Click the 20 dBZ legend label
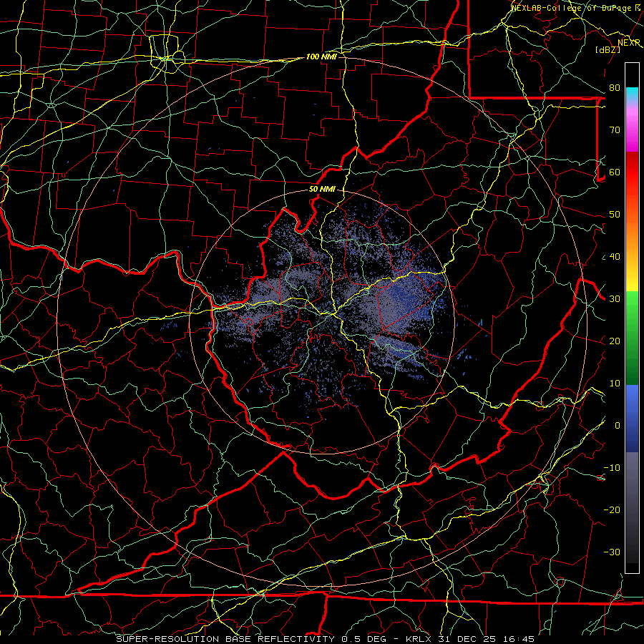Screen dimensions: 644x644 click(x=615, y=341)
